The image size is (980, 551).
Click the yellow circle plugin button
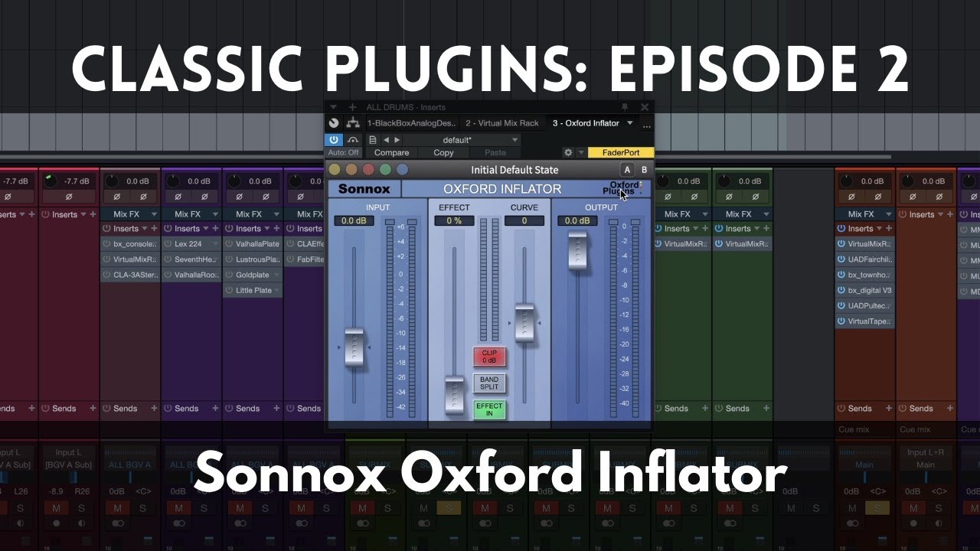[x=334, y=170]
